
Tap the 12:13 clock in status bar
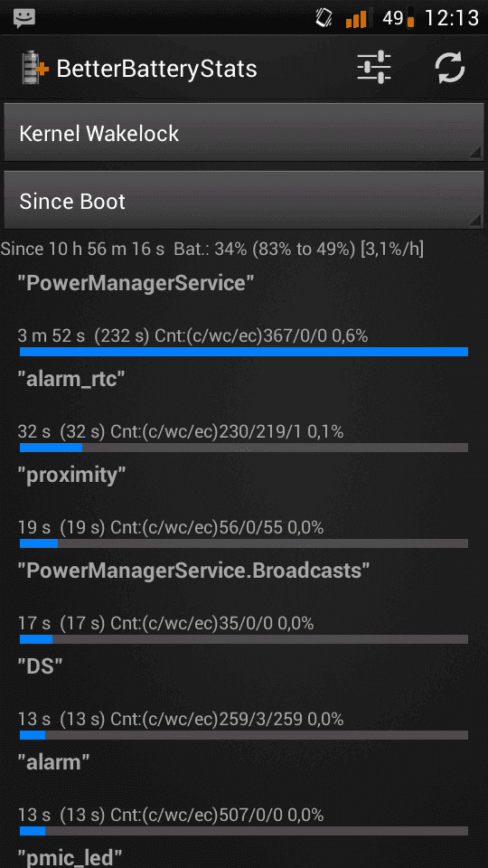click(452, 18)
